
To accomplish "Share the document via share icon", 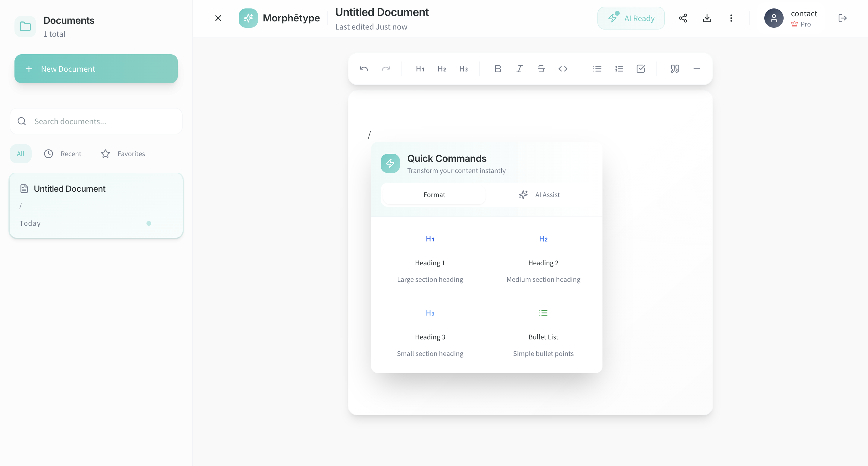I will 683,18.
